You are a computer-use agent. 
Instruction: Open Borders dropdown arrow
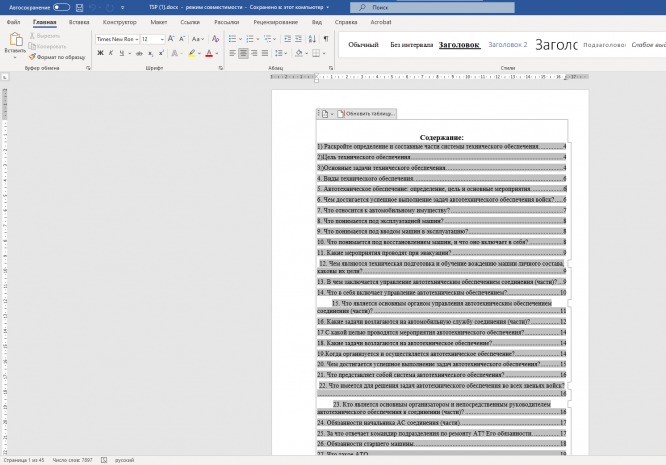(x=324, y=54)
